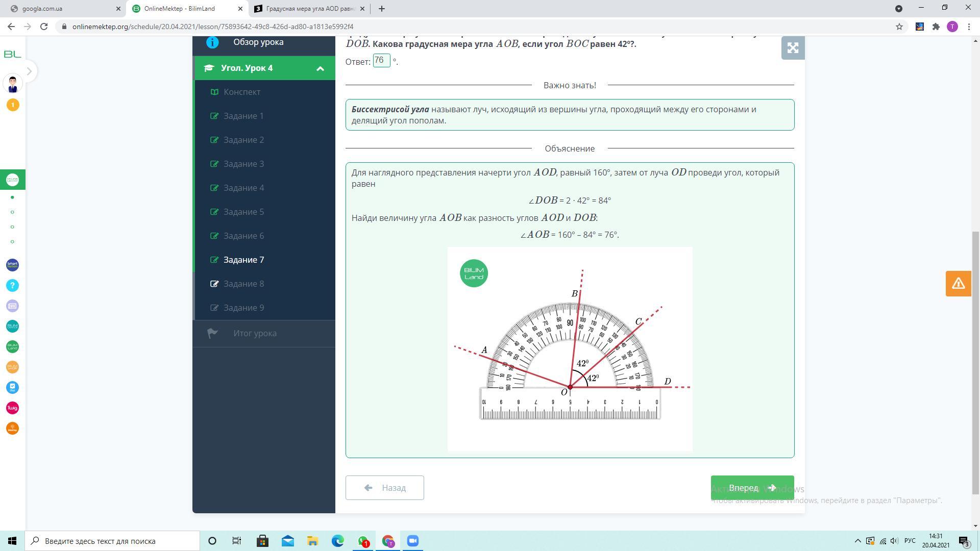Open the Twig sidebar icon
Screen dimensions: 980x551
point(13,408)
